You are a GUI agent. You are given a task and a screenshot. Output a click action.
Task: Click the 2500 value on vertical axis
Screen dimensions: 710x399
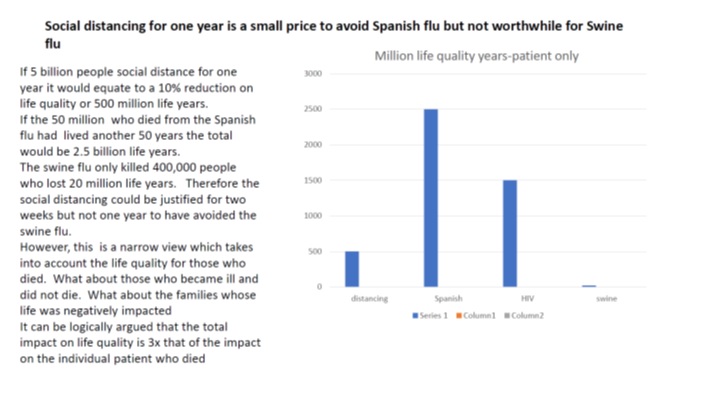point(313,109)
